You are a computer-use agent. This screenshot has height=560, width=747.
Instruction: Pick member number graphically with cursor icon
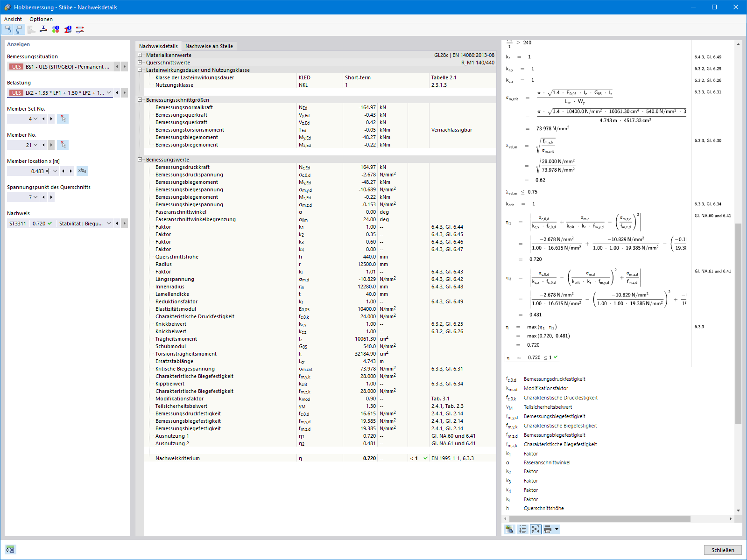[x=63, y=145]
